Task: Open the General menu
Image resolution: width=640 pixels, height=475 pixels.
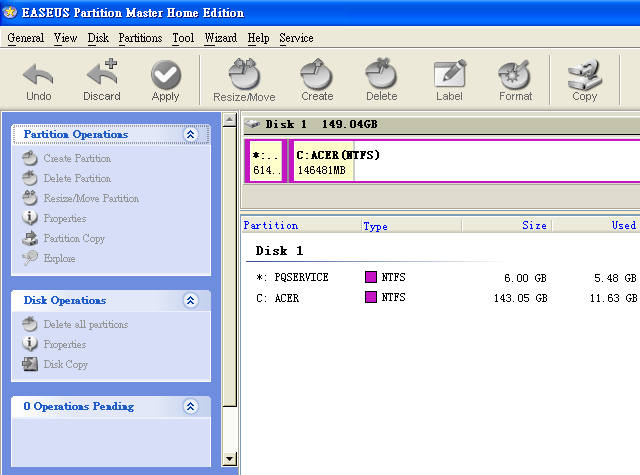Action: click(26, 38)
